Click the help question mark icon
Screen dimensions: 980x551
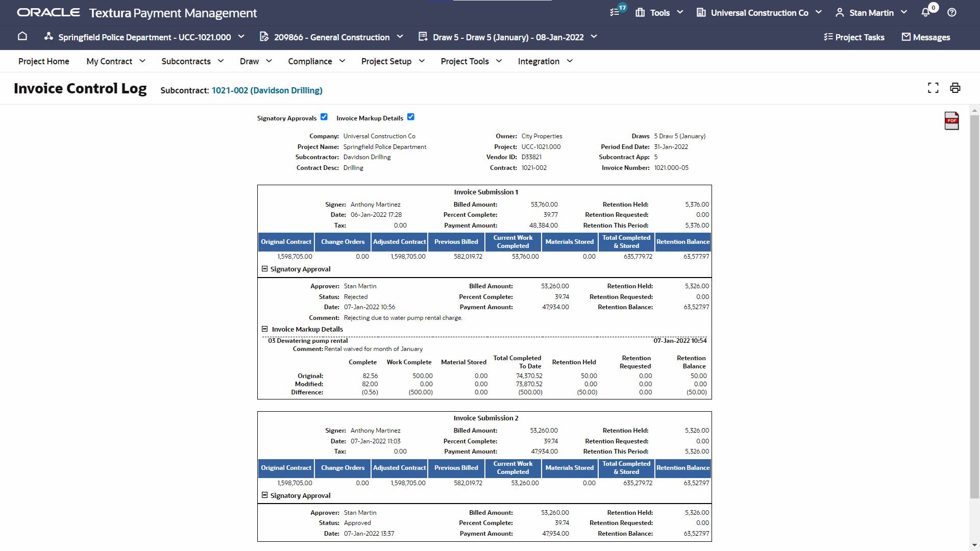(952, 12)
